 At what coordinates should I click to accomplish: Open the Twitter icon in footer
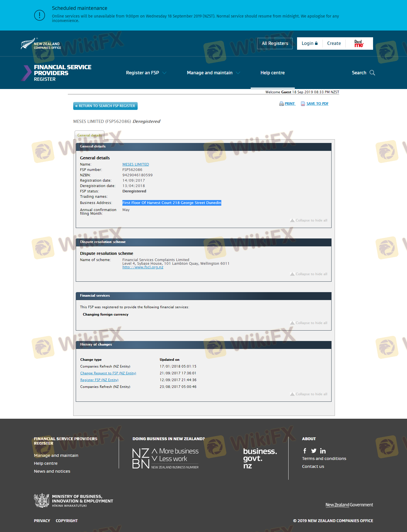pos(314,451)
